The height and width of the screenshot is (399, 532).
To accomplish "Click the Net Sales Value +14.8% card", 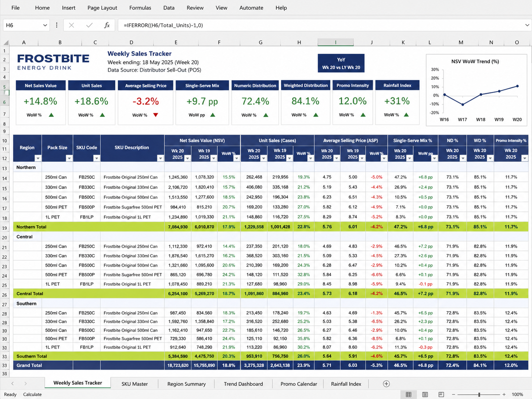I will point(40,103).
